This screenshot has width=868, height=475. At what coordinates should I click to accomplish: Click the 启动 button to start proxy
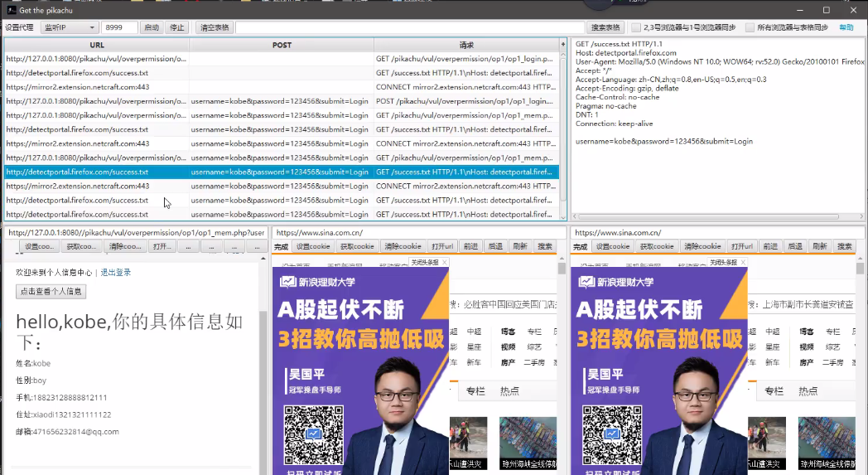click(x=152, y=27)
